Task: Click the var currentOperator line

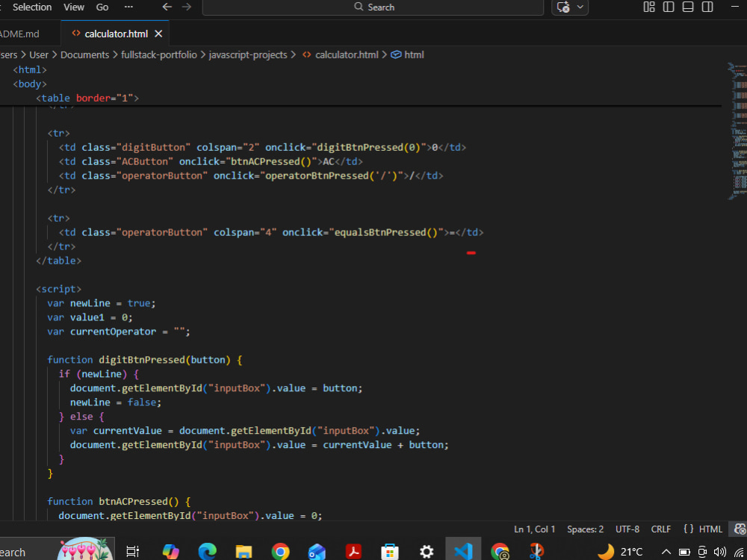Action: [119, 332]
